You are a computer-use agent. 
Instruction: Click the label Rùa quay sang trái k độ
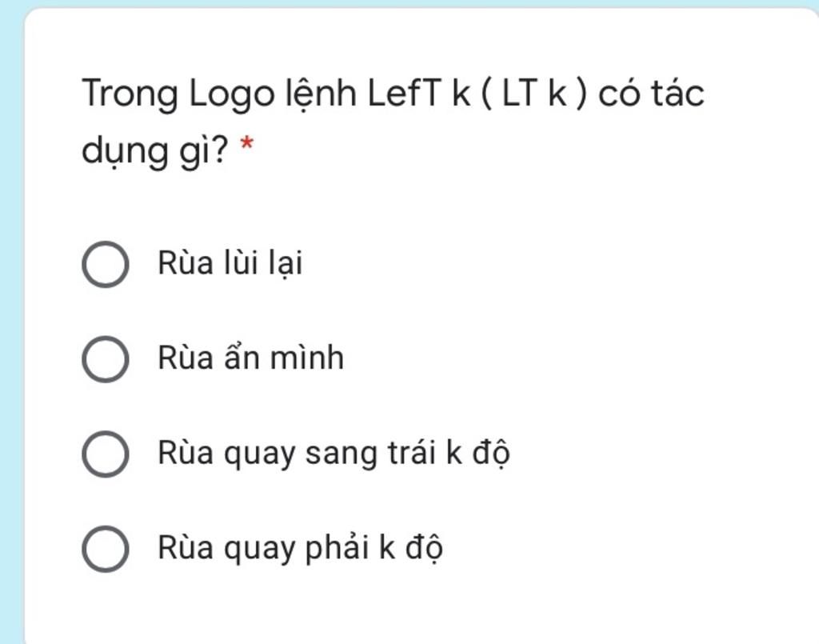click(x=334, y=453)
